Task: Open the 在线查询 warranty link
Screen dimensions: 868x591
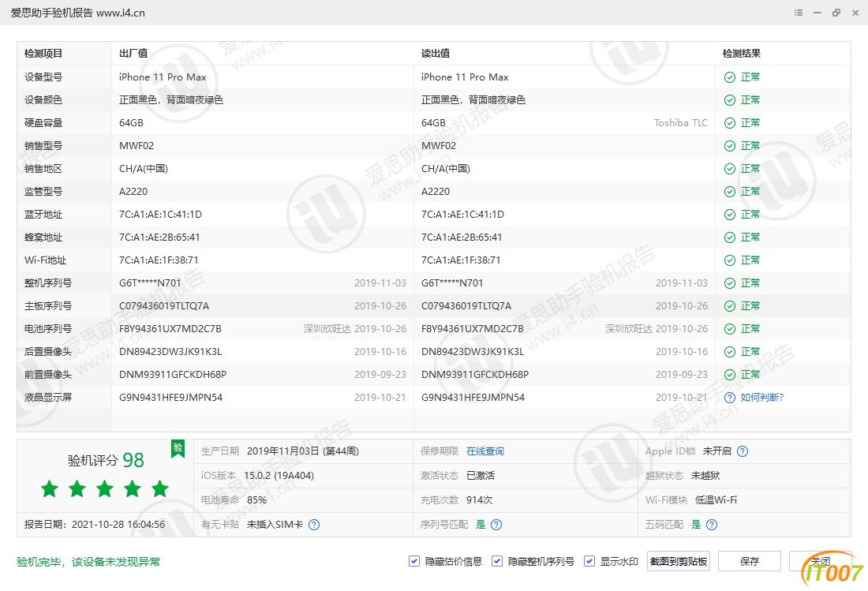Action: coord(485,451)
